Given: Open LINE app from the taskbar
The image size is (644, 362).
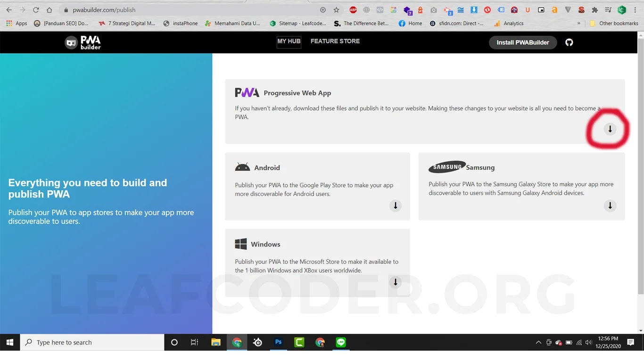Looking at the screenshot, I should 341,342.
